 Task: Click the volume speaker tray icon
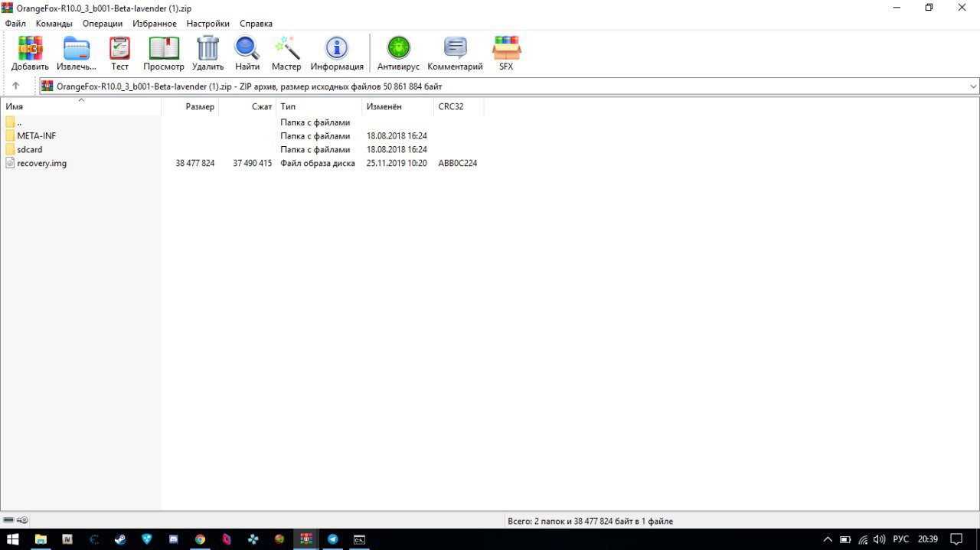click(x=880, y=539)
